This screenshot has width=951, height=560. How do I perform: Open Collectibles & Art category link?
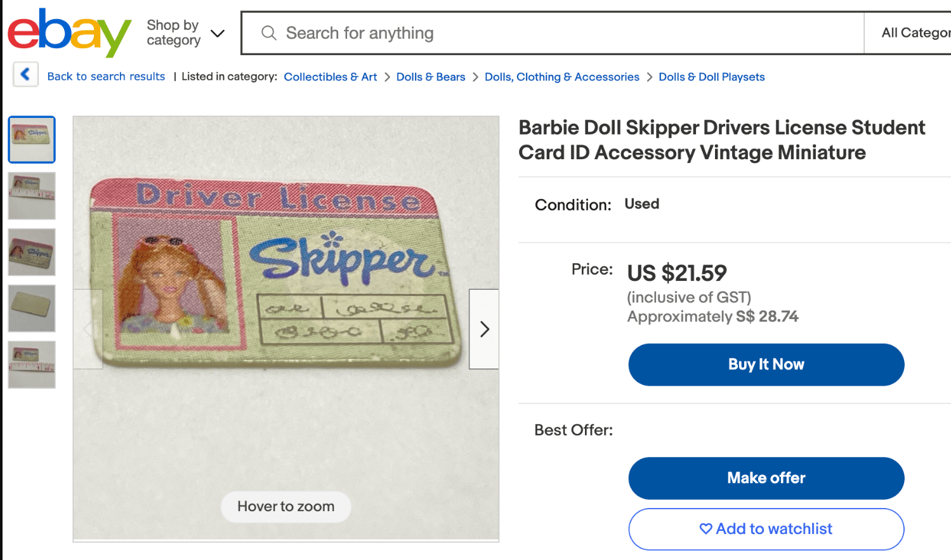click(330, 77)
